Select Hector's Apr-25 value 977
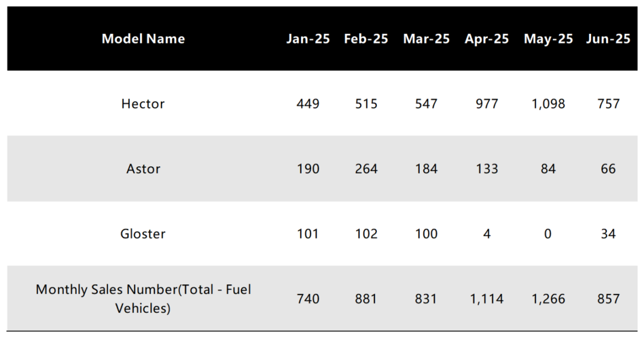The width and height of the screenshot is (644, 338). click(x=487, y=104)
